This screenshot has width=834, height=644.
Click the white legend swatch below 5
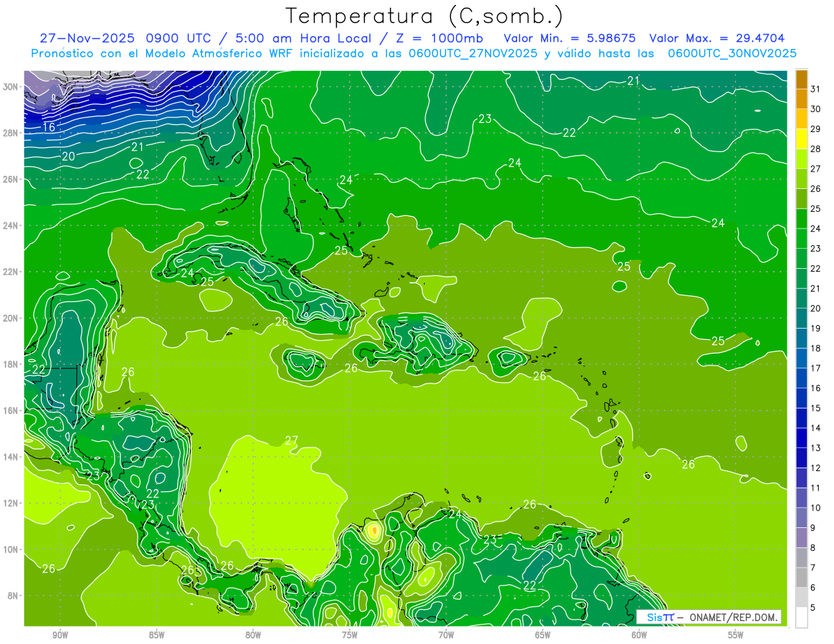pyautogui.click(x=801, y=618)
